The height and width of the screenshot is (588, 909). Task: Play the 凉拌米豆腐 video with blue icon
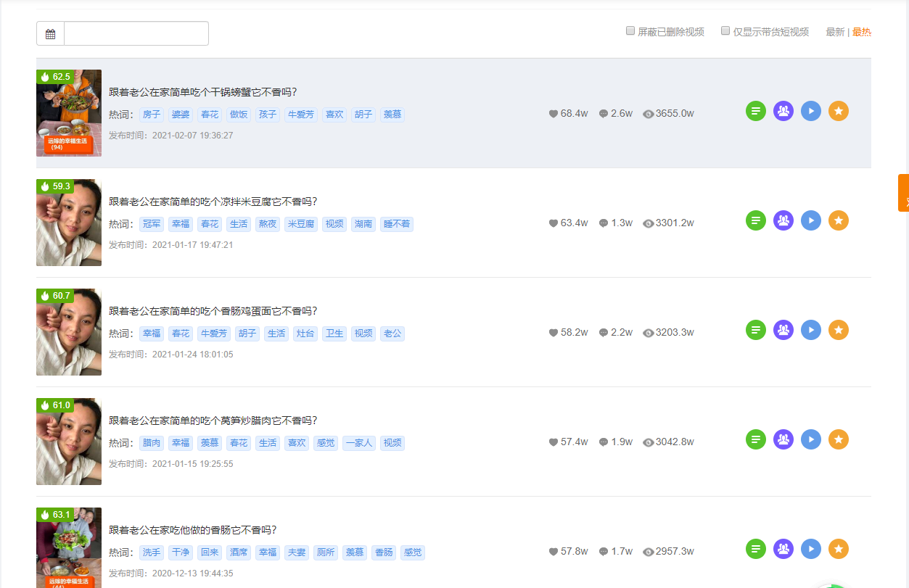(x=811, y=220)
